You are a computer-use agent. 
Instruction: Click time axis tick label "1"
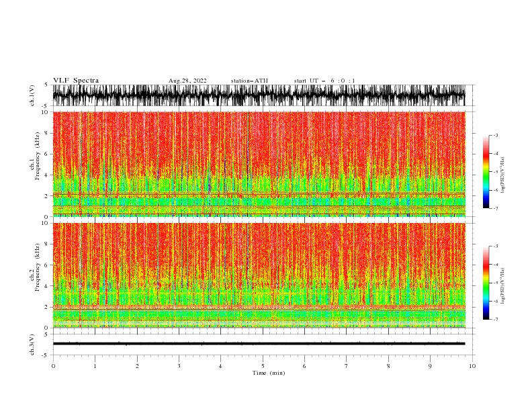click(x=95, y=366)
